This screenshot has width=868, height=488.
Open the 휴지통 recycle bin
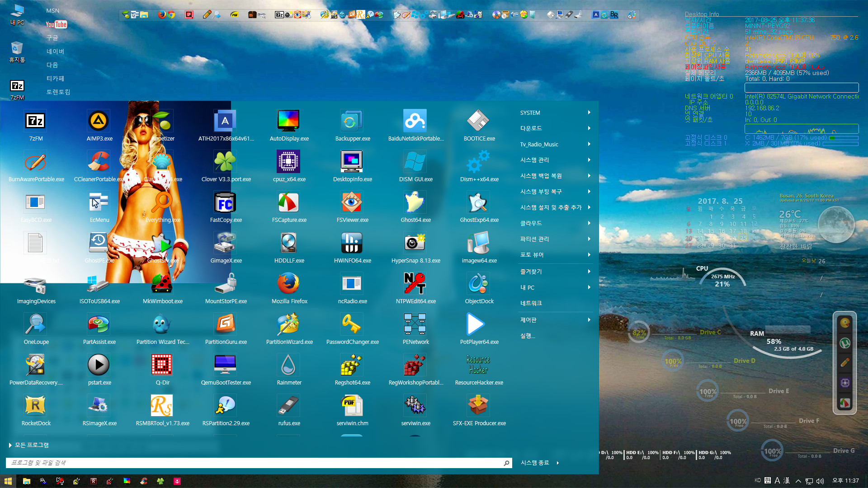click(17, 52)
